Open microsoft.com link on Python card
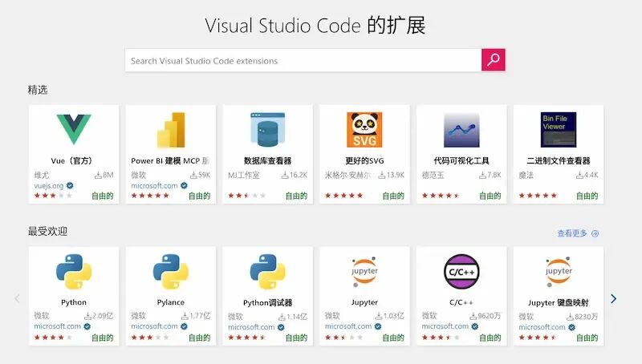Screen dimensions: 642x364 click(x=57, y=326)
